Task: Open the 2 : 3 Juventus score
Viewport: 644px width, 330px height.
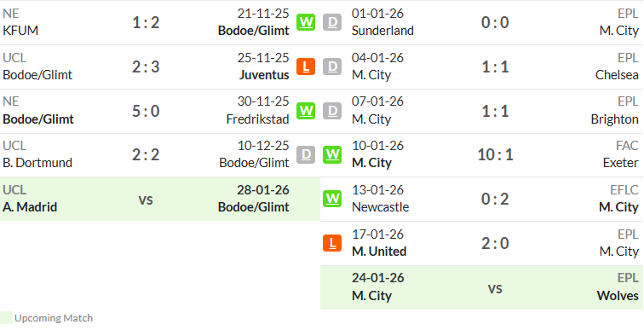Action: (x=146, y=67)
